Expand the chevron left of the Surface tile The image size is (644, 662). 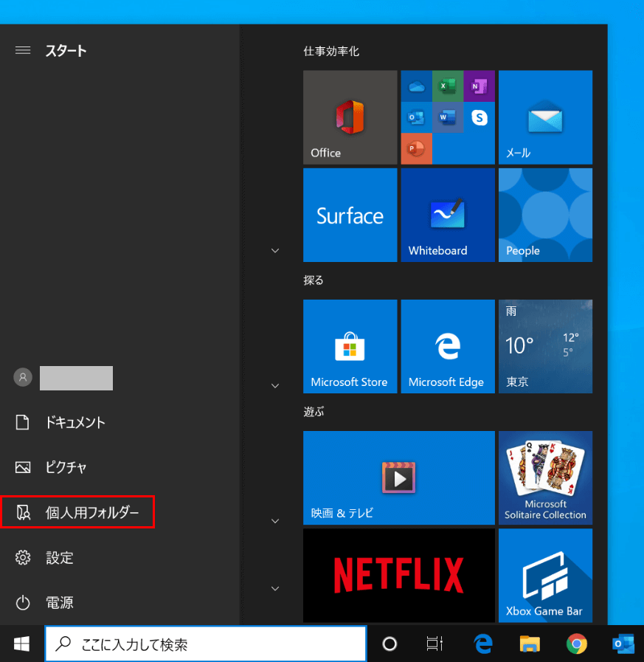275,251
